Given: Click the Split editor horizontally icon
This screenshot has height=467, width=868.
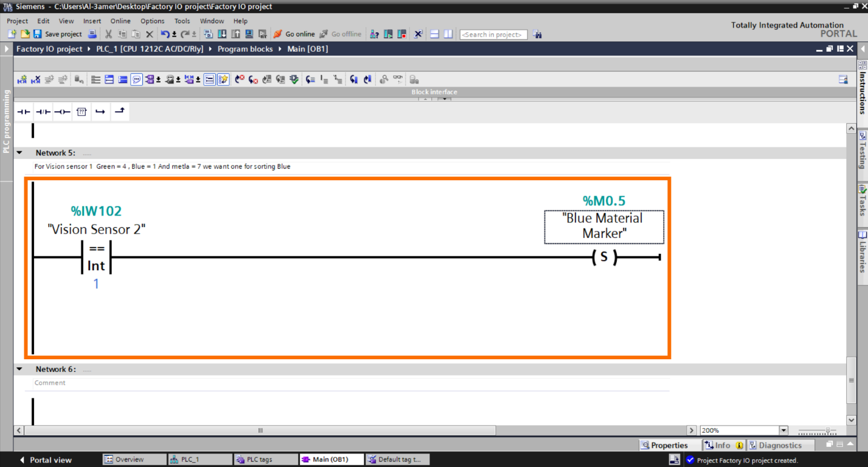Looking at the screenshot, I should 434,34.
